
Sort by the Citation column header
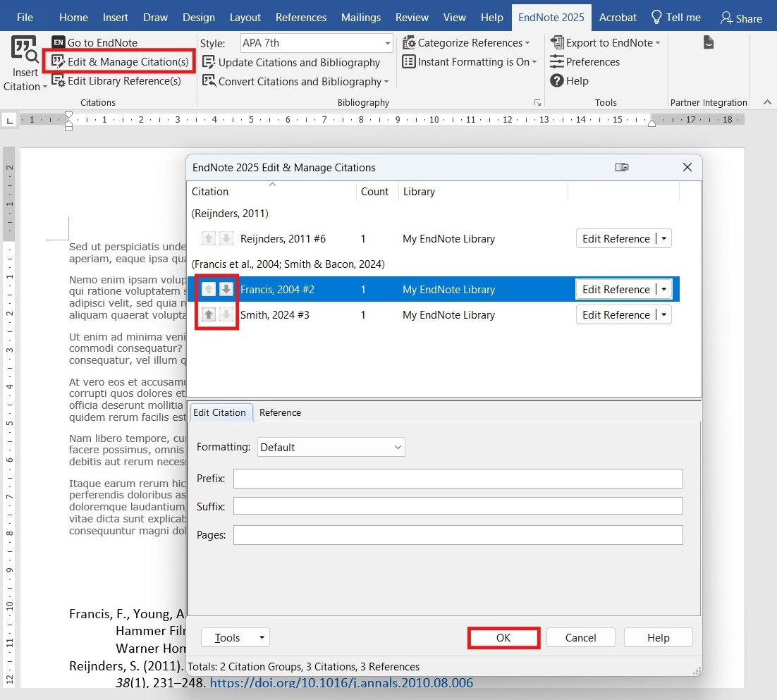tap(271, 191)
